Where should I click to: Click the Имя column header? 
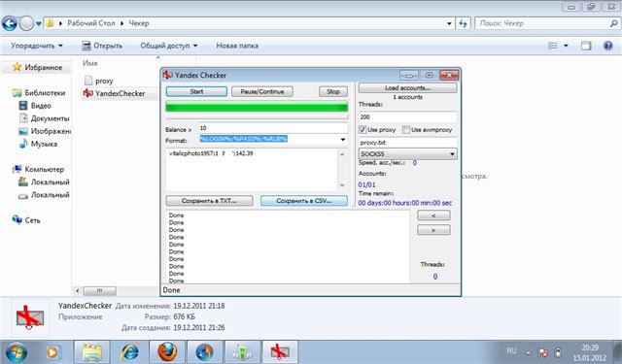[90, 63]
